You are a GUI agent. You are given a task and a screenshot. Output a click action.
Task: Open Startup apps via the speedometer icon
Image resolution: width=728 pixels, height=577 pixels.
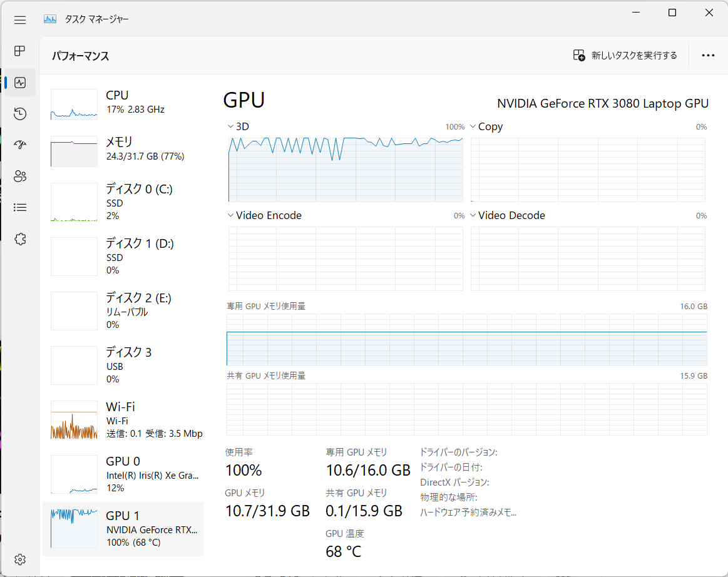coord(19,145)
